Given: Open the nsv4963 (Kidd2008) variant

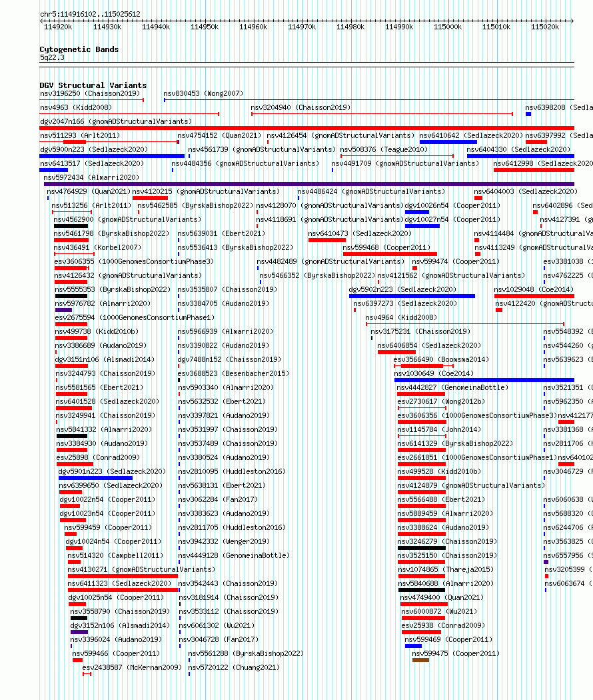Looking at the screenshot, I should (x=76, y=107).
